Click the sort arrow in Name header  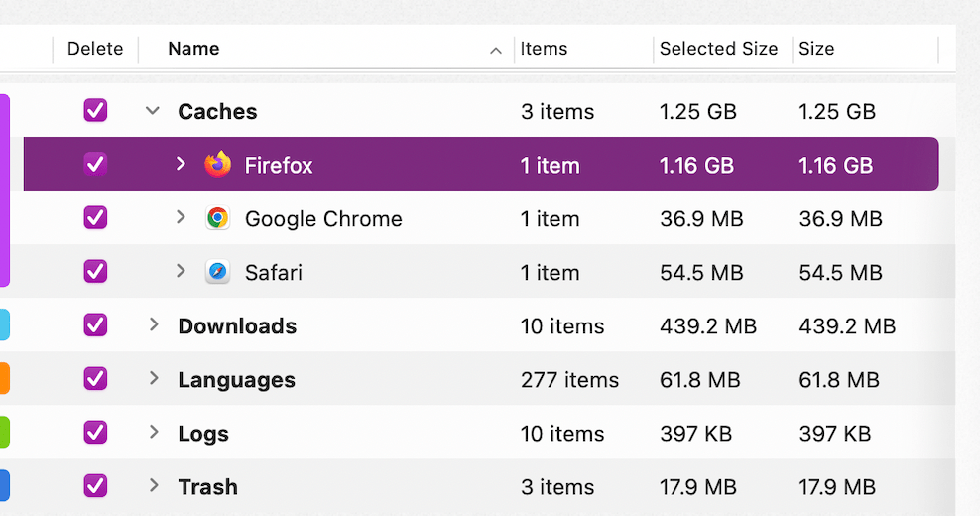point(496,50)
